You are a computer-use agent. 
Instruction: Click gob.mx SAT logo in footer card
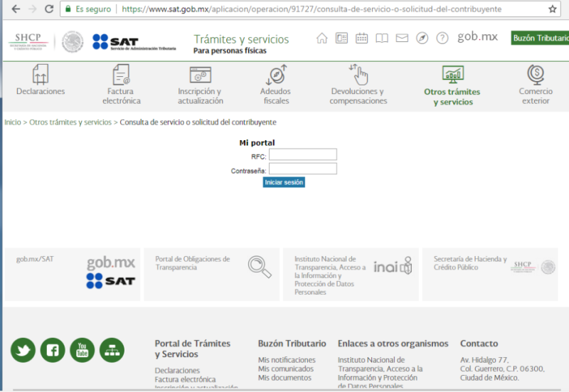(x=111, y=272)
